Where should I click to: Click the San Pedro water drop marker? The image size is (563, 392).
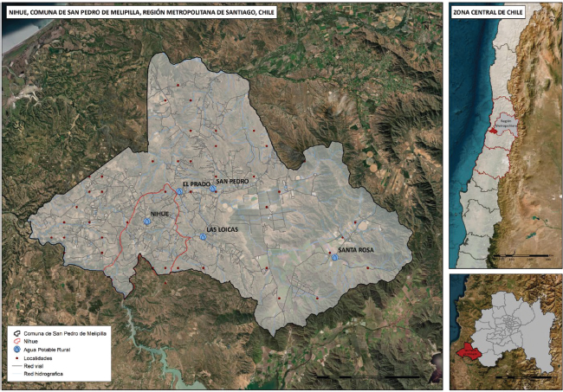pyautogui.click(x=213, y=189)
